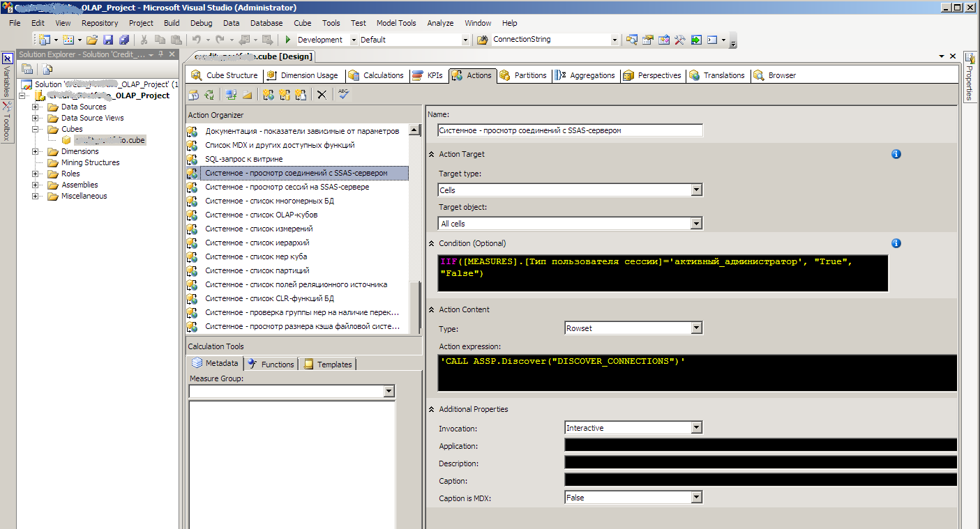This screenshot has height=529, width=980.
Task: Click Open File folder icon
Action: 93,40
